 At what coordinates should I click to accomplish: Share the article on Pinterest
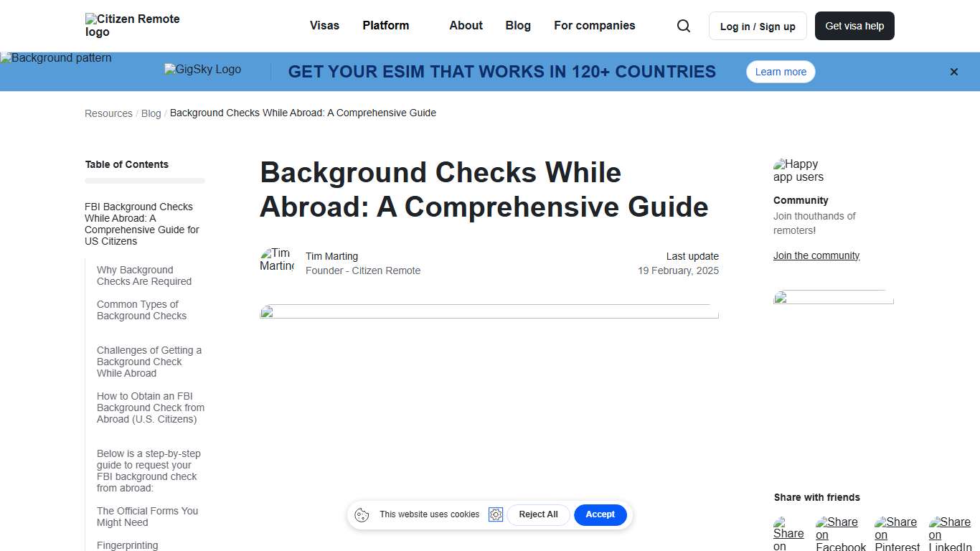point(896,532)
